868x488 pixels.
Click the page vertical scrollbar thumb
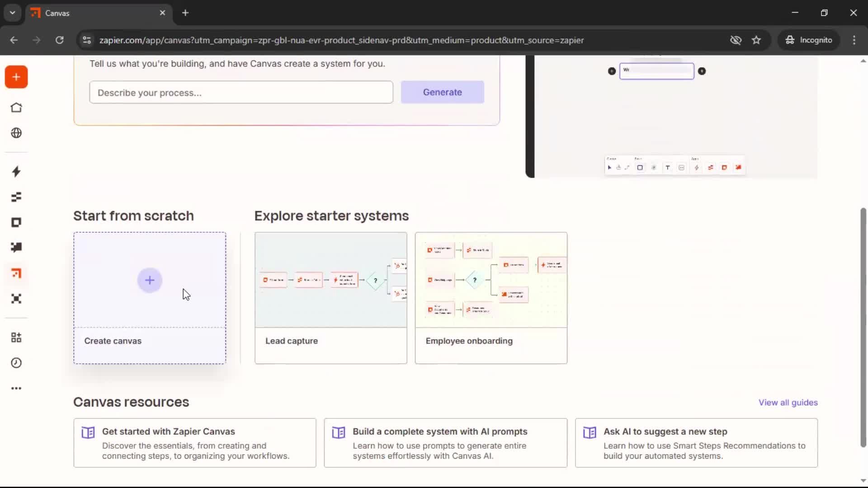(x=863, y=328)
